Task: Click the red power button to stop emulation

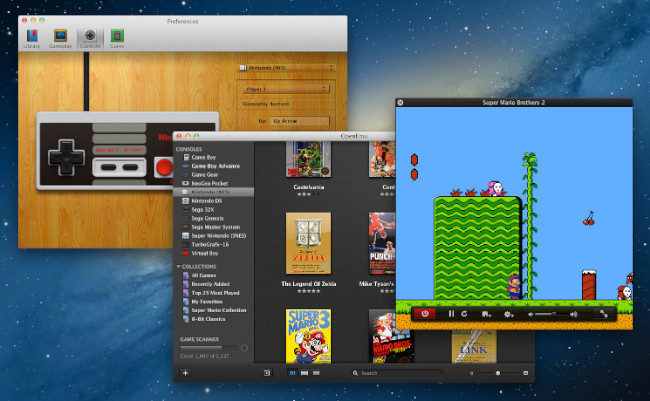Action: point(425,314)
